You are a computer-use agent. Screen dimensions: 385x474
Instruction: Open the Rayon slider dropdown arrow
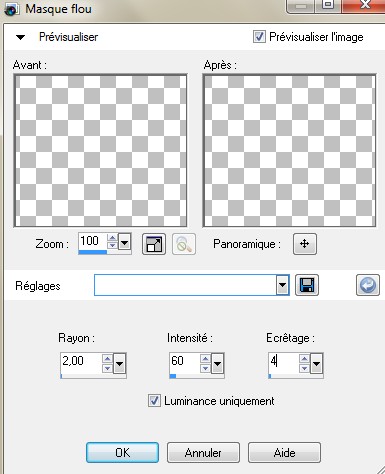tap(120, 363)
